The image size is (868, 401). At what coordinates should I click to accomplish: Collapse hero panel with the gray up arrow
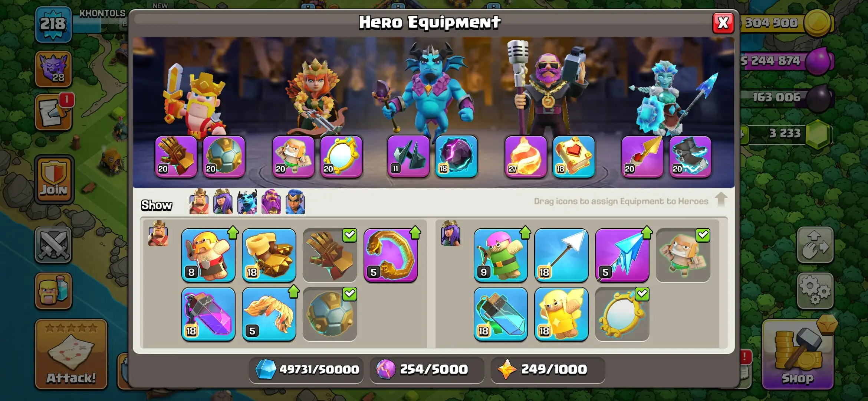(721, 200)
